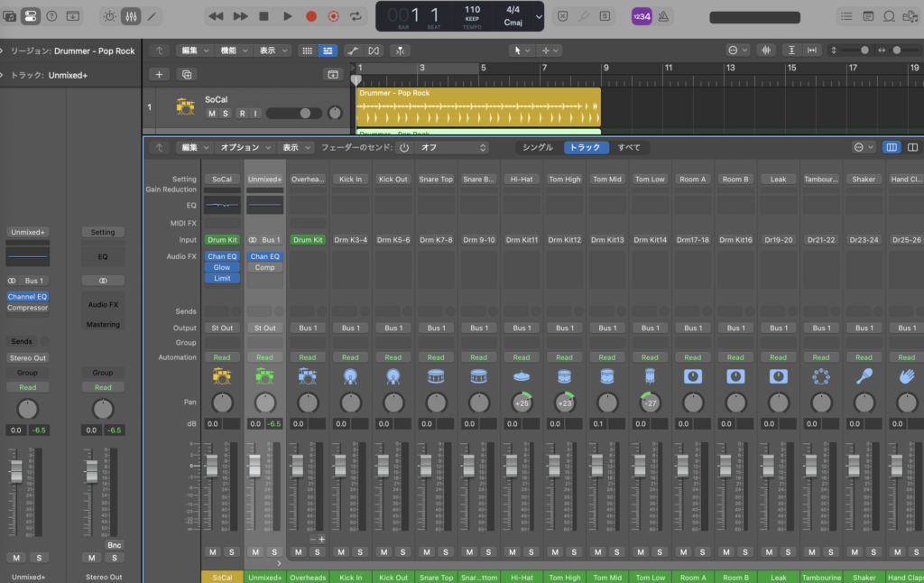Click the add track plus button
The width and height of the screenshot is (924, 583).
point(159,74)
